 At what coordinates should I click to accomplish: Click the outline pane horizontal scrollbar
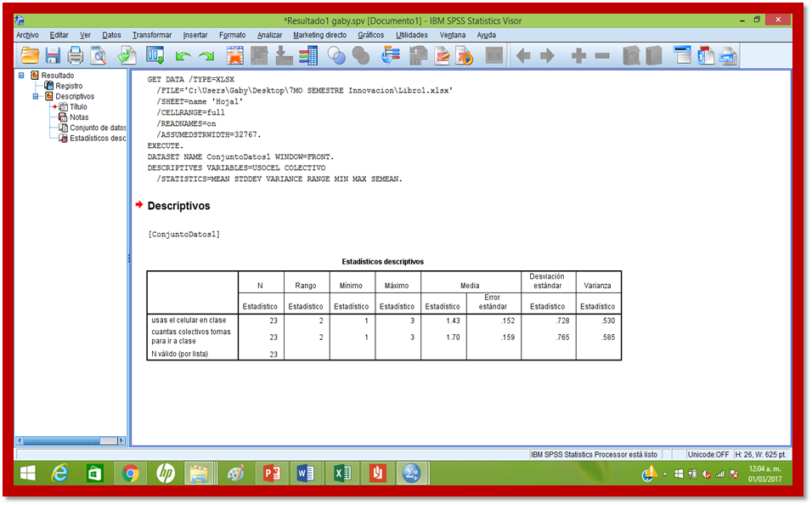coord(70,440)
